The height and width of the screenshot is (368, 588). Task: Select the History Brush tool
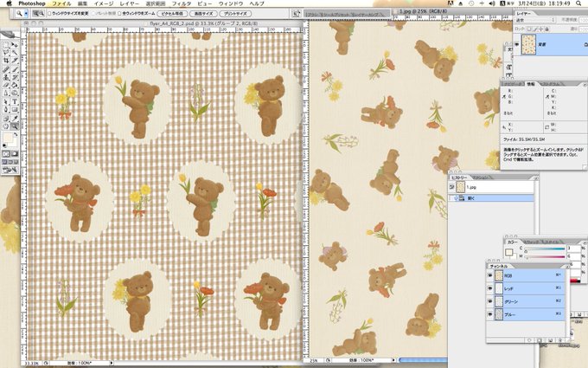[15, 77]
